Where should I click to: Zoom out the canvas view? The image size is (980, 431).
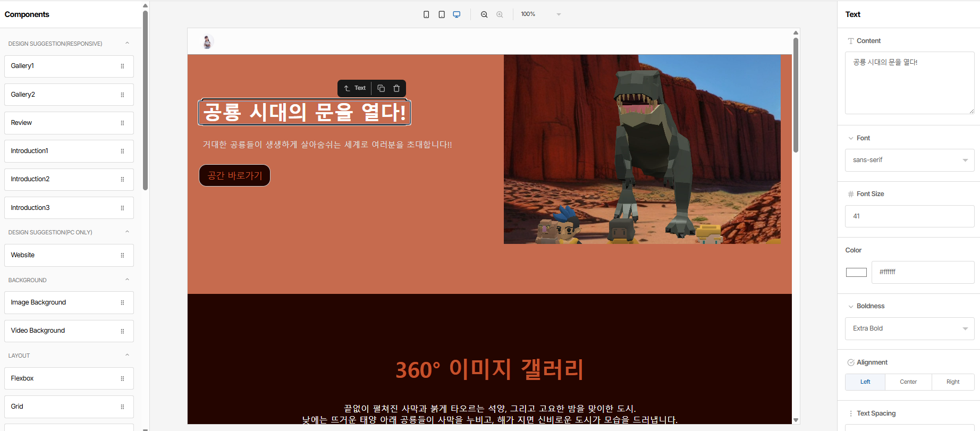pyautogui.click(x=484, y=14)
